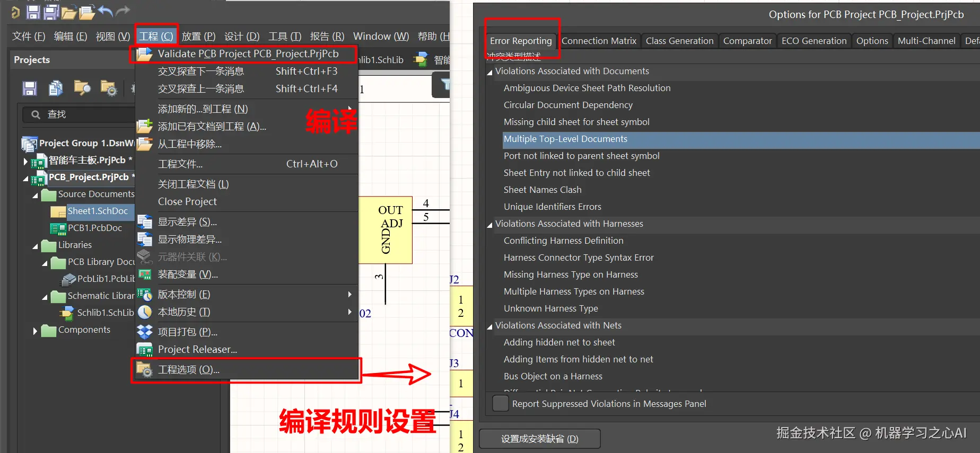
Task: Click the Project Group 1.DsnWrk workspace icon
Action: [x=29, y=144]
